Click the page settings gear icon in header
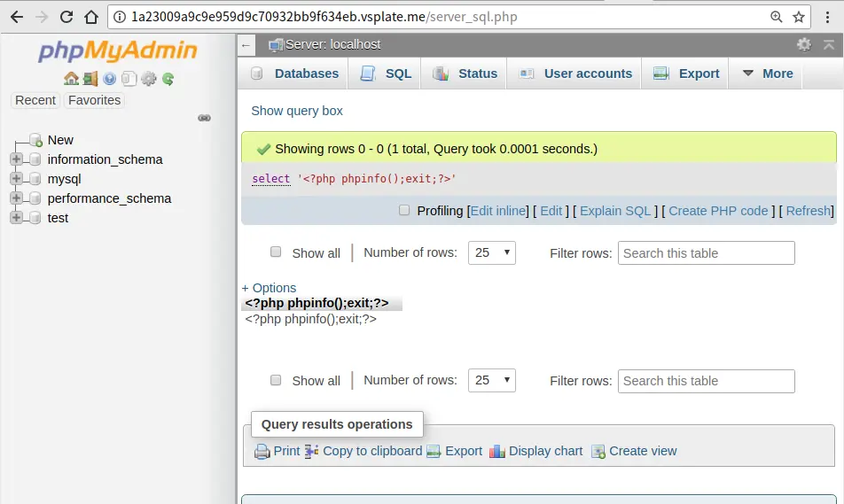 point(803,44)
